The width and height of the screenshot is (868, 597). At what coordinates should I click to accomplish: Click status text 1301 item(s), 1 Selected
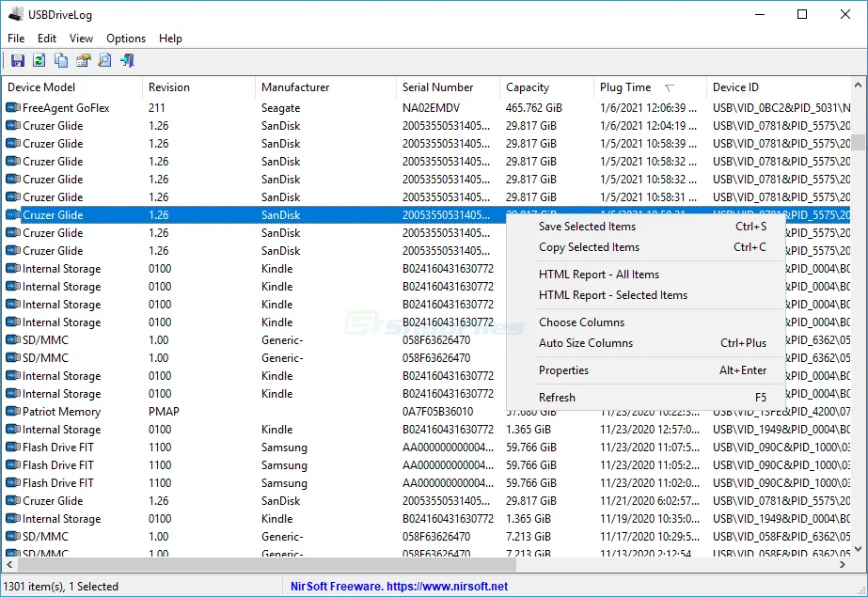click(61, 586)
